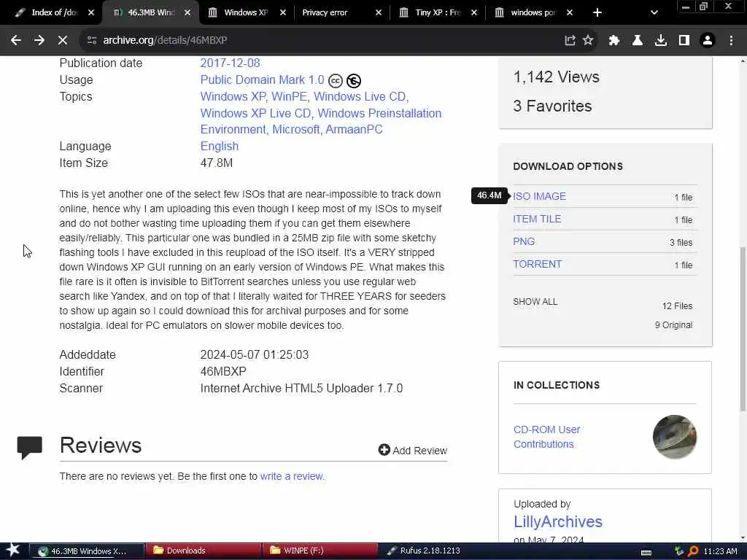Open the Extensions puzzle icon

[x=614, y=41]
